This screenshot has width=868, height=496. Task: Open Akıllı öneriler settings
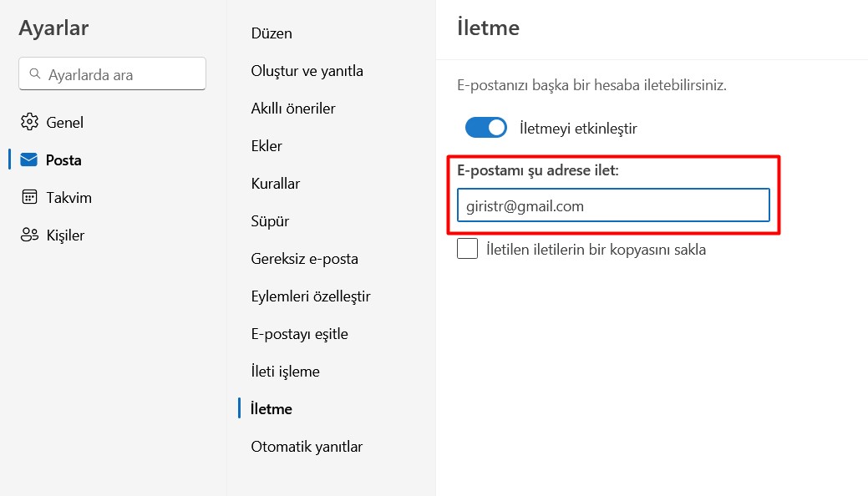(x=292, y=109)
